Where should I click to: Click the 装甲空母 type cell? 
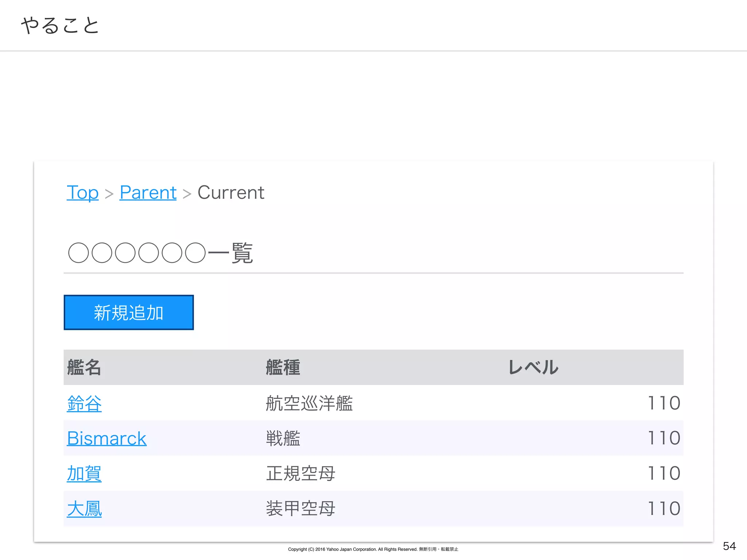coord(300,509)
